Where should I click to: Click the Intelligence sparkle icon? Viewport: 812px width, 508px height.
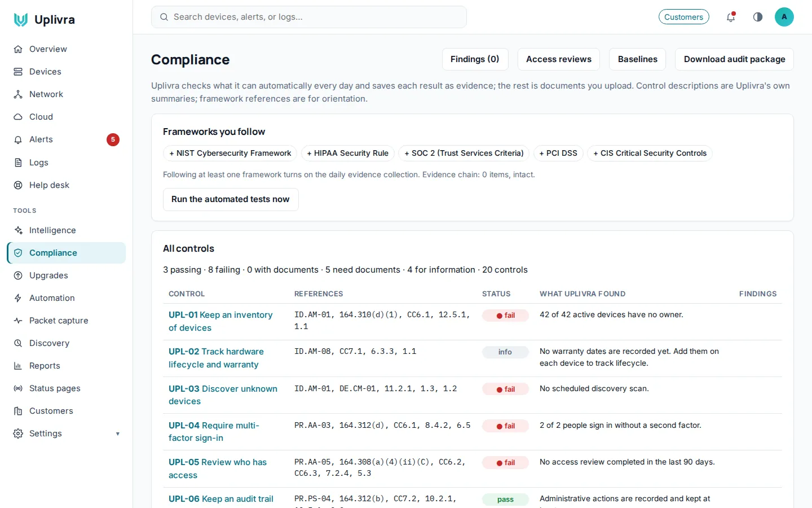(x=18, y=230)
